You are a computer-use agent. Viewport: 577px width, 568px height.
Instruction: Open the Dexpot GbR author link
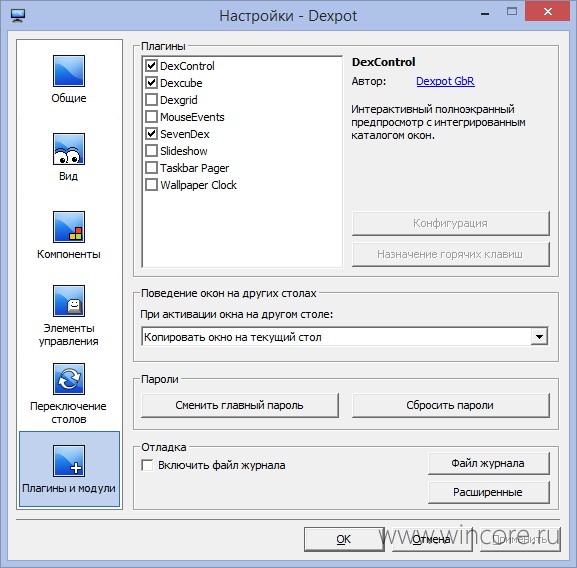click(445, 81)
